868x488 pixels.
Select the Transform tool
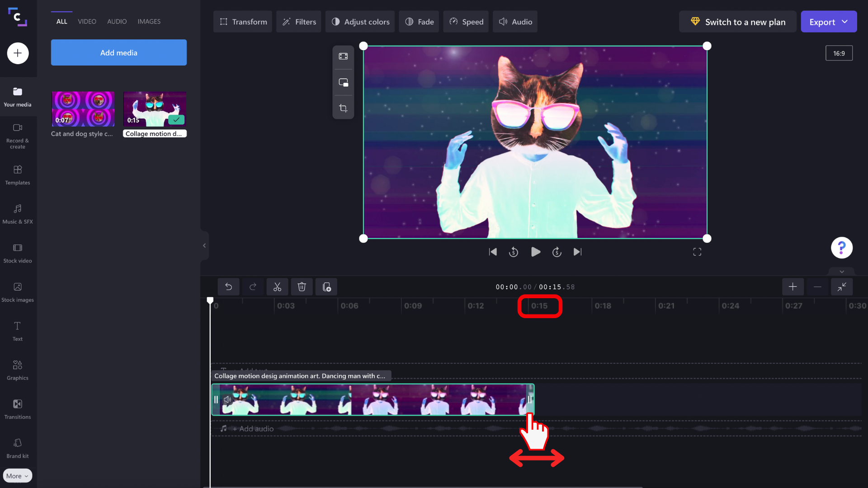coord(242,21)
